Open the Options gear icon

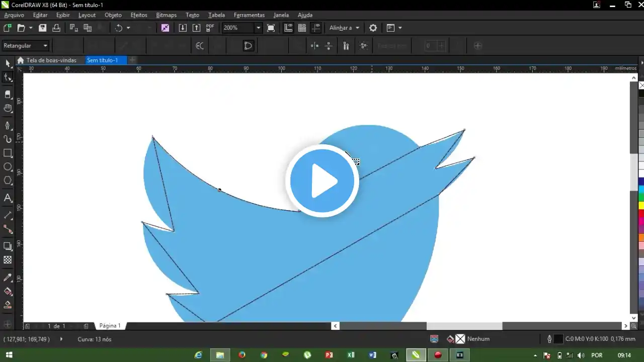pos(373,28)
